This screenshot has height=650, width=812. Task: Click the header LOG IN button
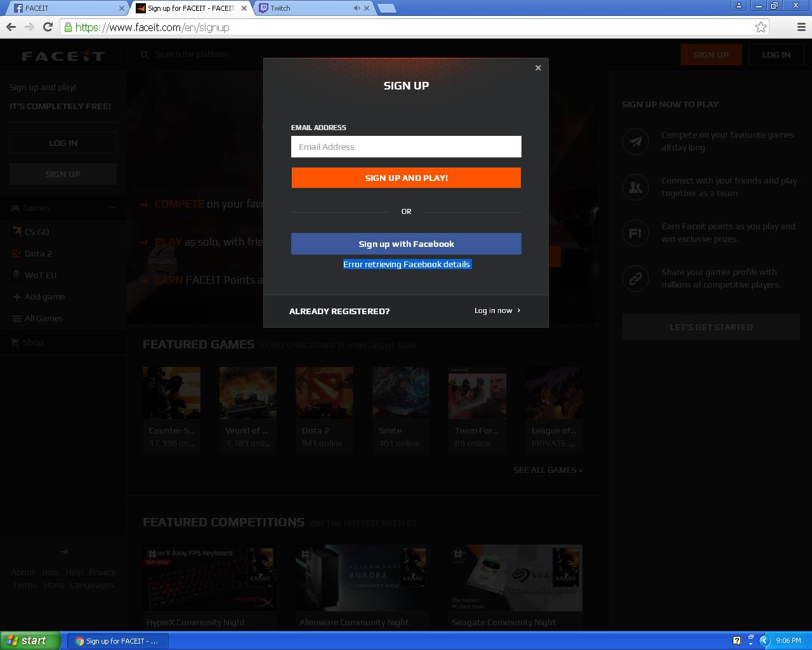776,55
